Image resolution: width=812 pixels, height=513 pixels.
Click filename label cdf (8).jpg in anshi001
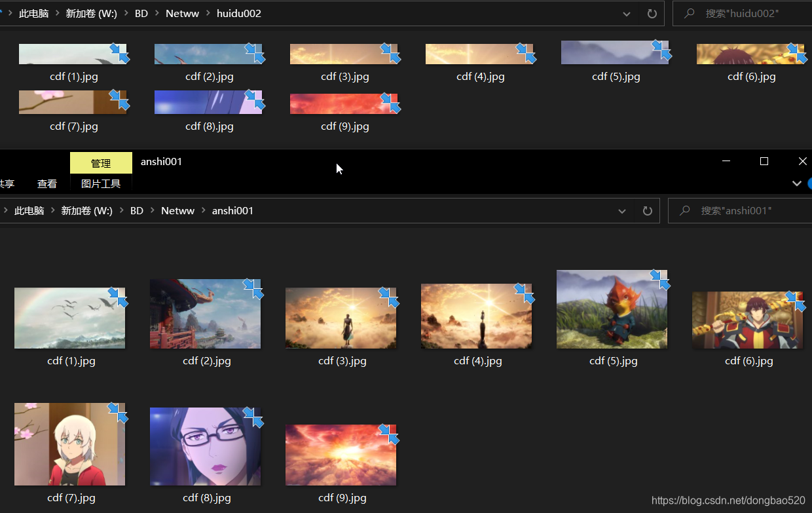tap(207, 498)
